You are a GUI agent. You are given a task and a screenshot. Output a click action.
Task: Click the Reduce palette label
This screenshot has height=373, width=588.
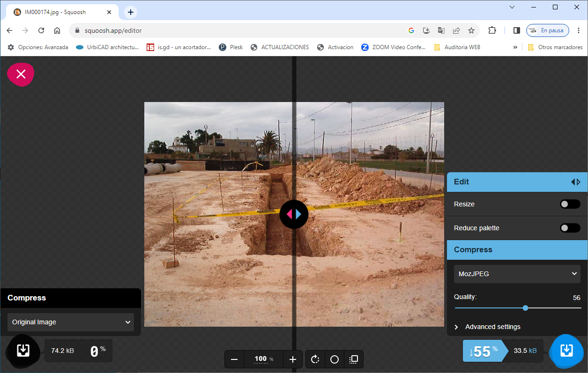(x=476, y=228)
